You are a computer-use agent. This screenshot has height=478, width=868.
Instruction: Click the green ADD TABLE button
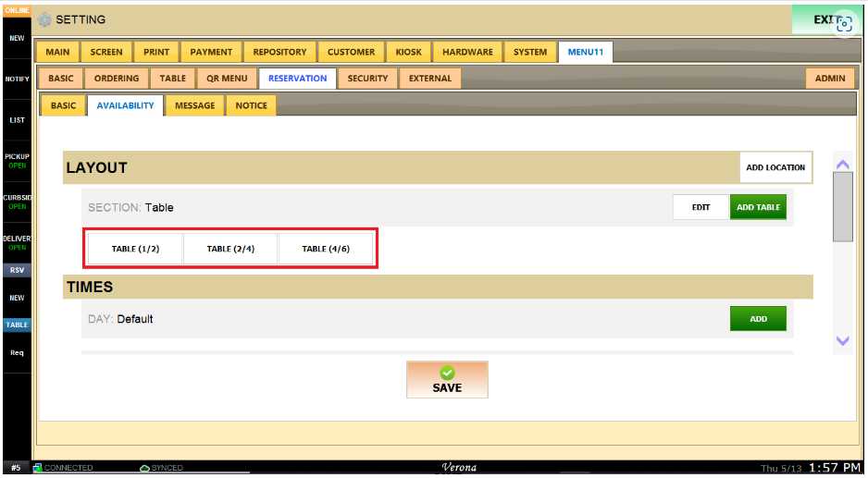(757, 207)
